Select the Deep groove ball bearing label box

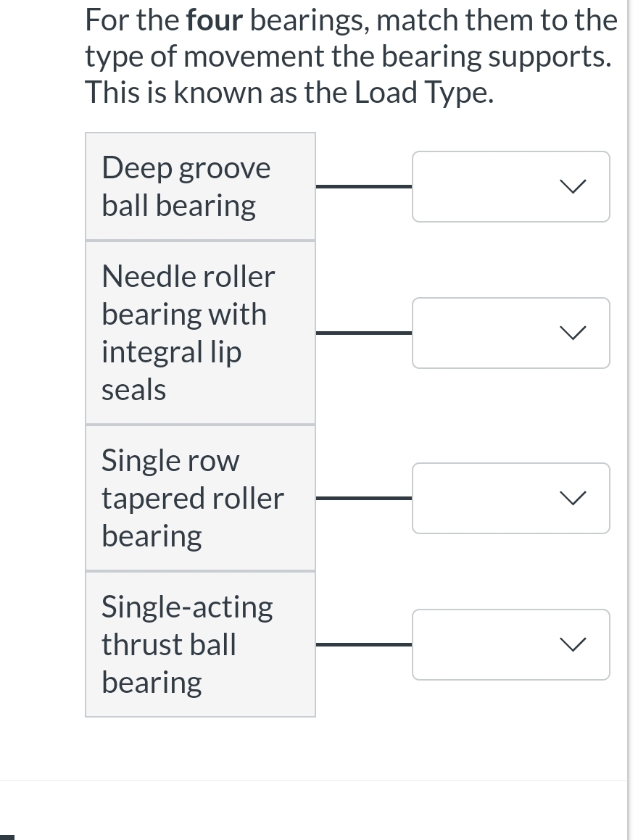200,186
